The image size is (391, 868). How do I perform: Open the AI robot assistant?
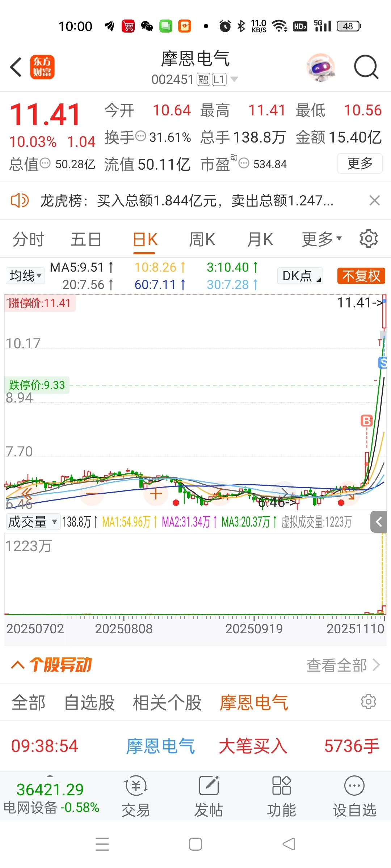tap(320, 67)
